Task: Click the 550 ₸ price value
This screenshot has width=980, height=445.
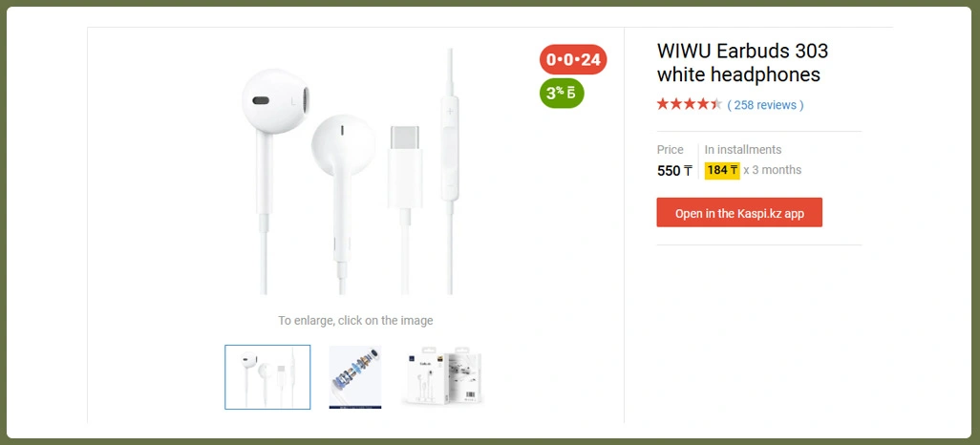Action: pyautogui.click(x=674, y=171)
